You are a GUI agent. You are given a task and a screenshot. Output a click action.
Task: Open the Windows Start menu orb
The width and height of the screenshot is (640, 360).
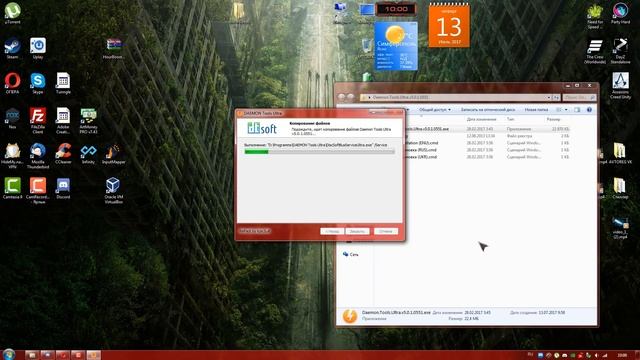click(8, 354)
